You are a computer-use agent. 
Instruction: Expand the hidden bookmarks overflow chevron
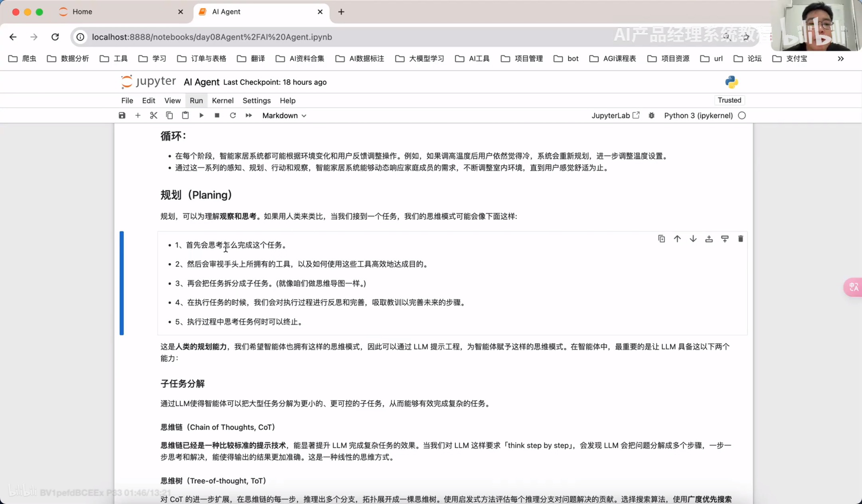click(841, 59)
